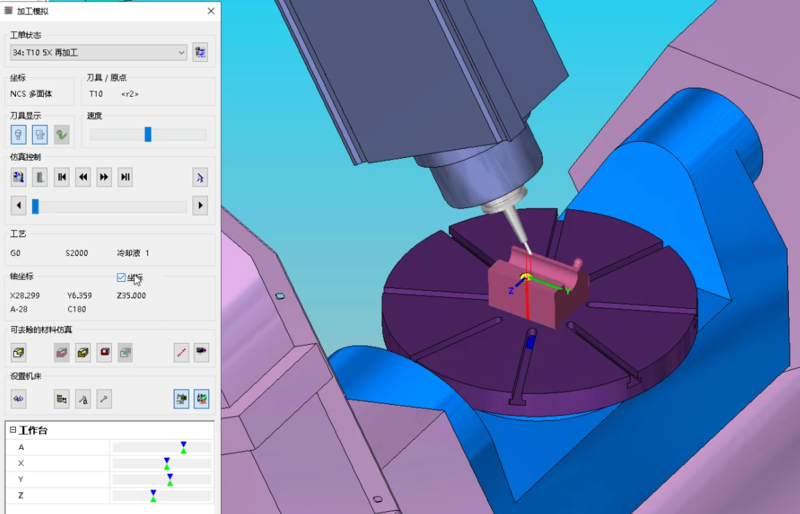This screenshot has width=800, height=514.
Task: Collapse the 工作台 tree section
Action: [12, 429]
